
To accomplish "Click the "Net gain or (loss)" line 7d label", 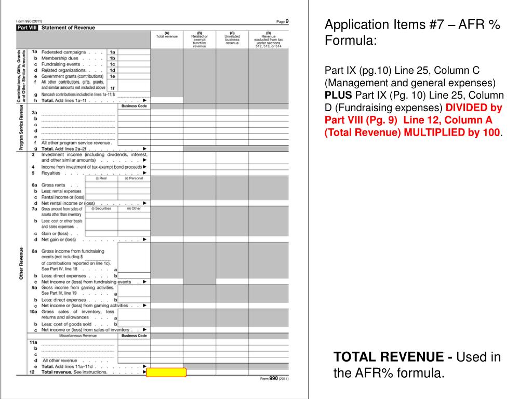I will pos(58,240).
